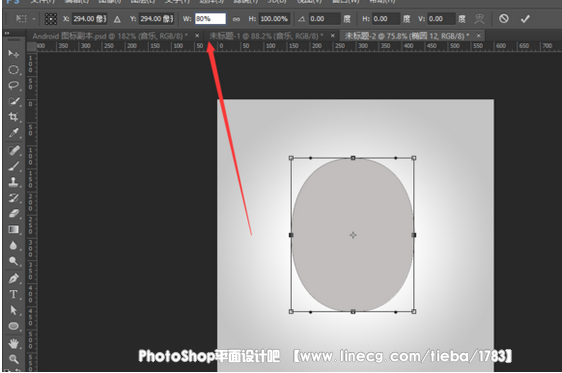The image size is (562, 373).
Task: Click the Y position field
Action: tap(157, 19)
